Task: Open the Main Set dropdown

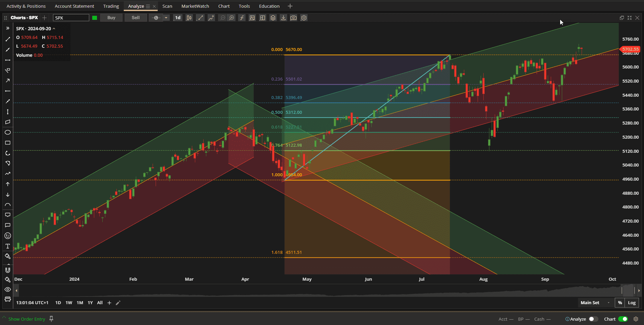Action: click(x=595, y=303)
